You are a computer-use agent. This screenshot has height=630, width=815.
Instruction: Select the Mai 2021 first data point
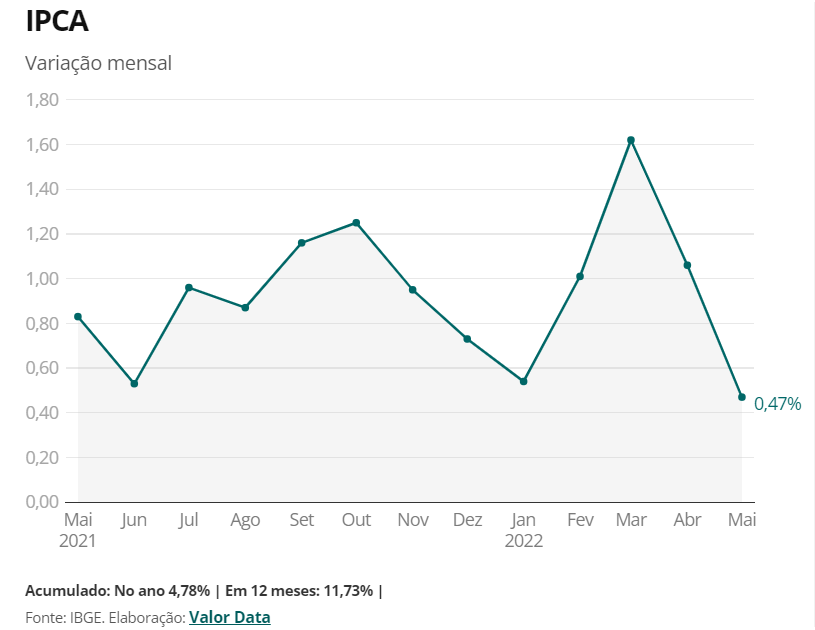click(x=78, y=317)
